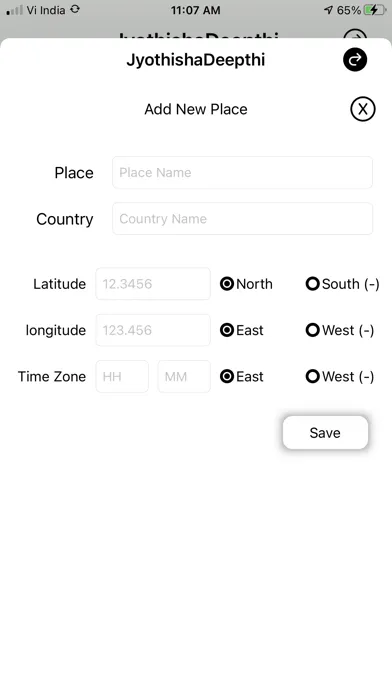The height and width of the screenshot is (696, 392).
Task: Click the longitude value field
Action: (153, 330)
